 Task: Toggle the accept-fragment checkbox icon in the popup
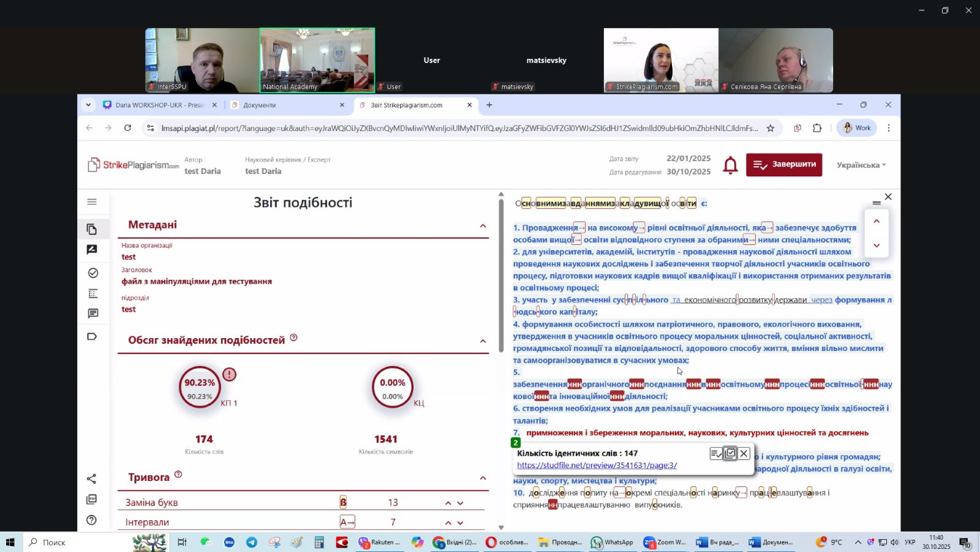pos(730,453)
